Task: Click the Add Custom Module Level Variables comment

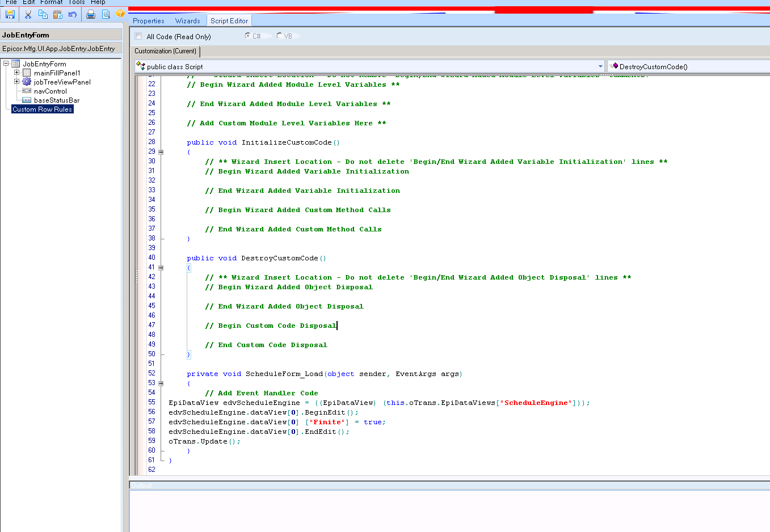Action: pos(287,123)
